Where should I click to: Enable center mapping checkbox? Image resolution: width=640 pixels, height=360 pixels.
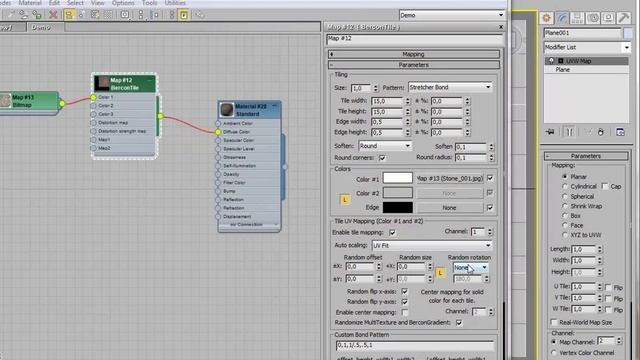tap(404, 312)
